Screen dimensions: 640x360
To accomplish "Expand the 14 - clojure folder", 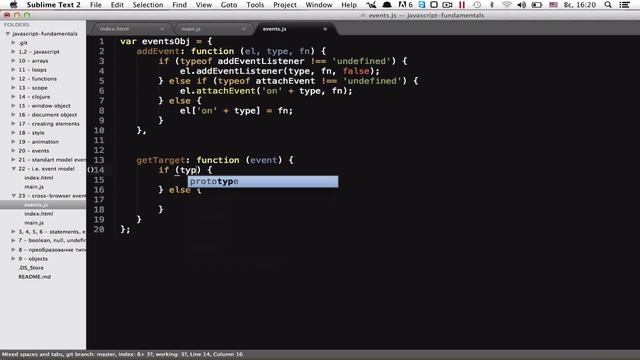I will pos(13,97).
